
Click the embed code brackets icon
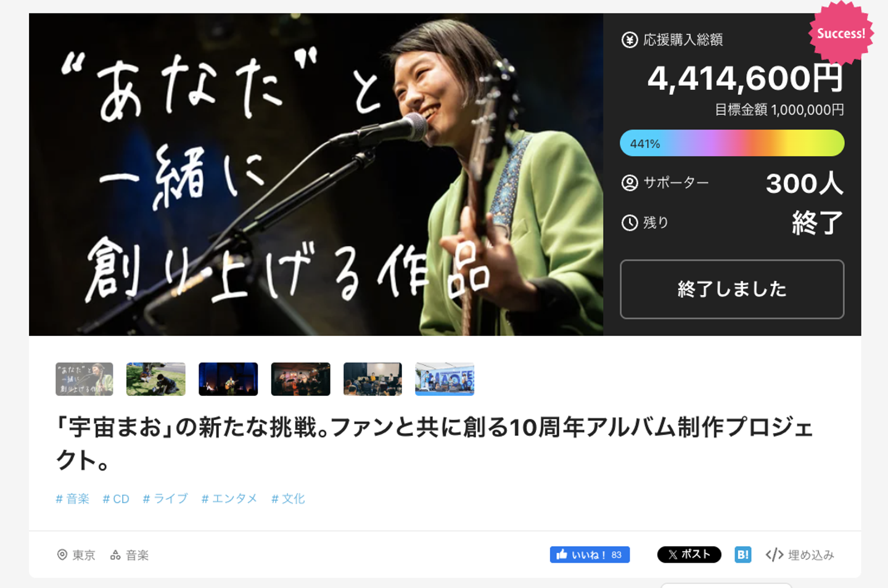point(775,555)
